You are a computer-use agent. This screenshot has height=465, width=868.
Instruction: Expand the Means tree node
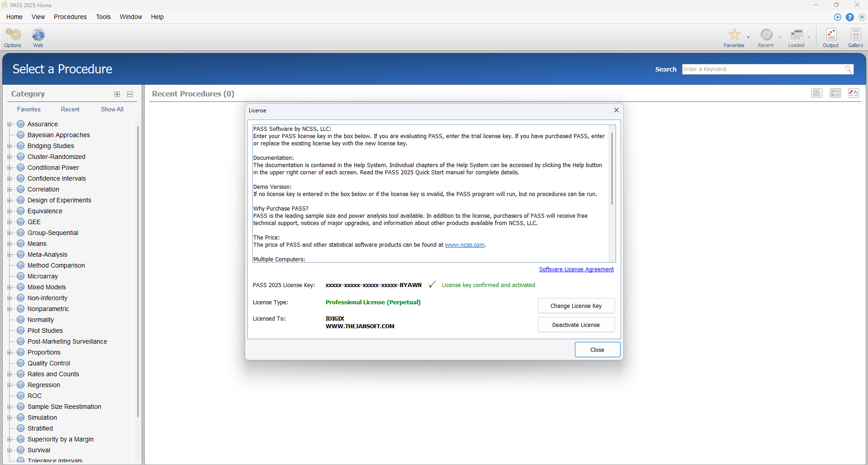[9, 244]
